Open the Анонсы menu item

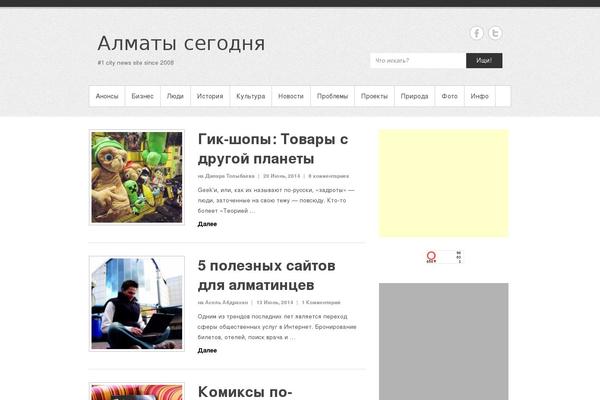point(107,96)
